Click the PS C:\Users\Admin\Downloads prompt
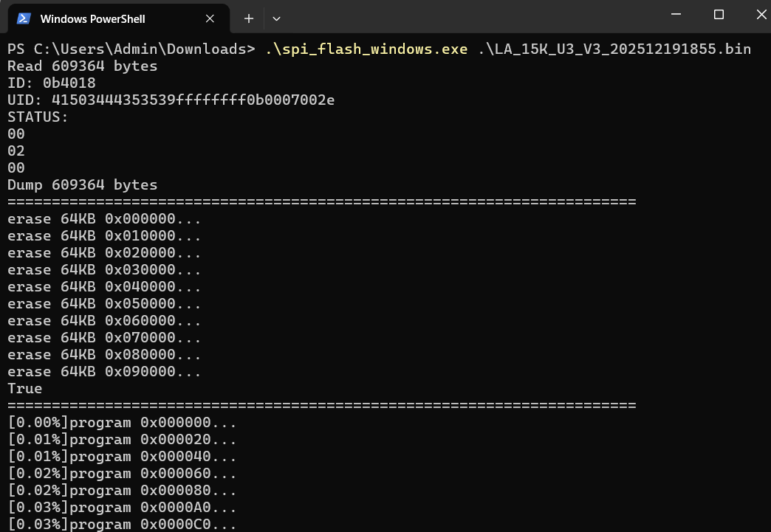771x532 pixels. 131,49
